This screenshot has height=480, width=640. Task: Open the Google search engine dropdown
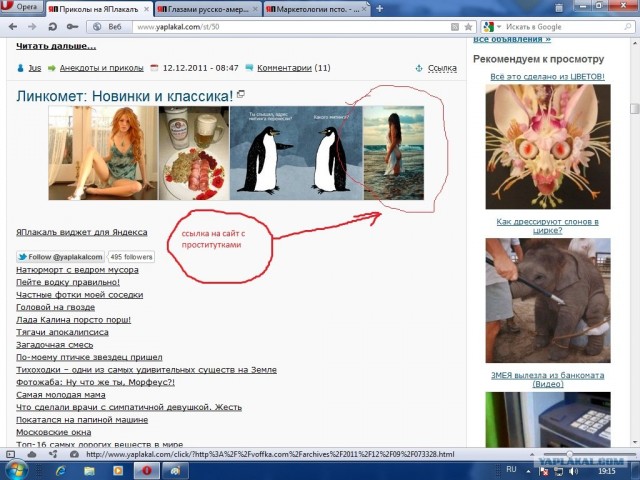(x=491, y=27)
